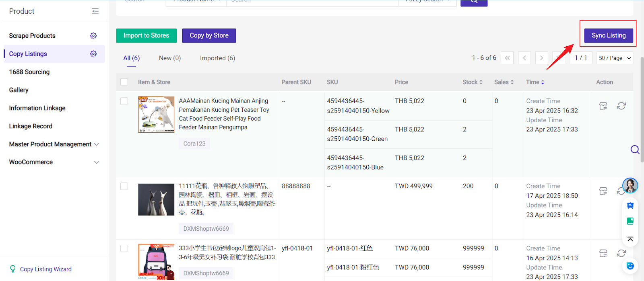Screen dimensions: 644x281
Task: Open the 50 / Page dropdown
Action: pos(615,58)
